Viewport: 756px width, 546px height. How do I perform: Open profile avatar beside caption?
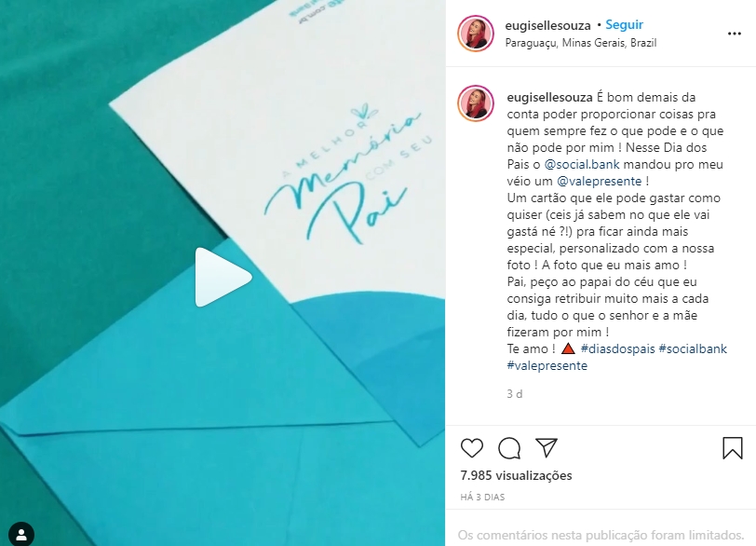click(476, 103)
